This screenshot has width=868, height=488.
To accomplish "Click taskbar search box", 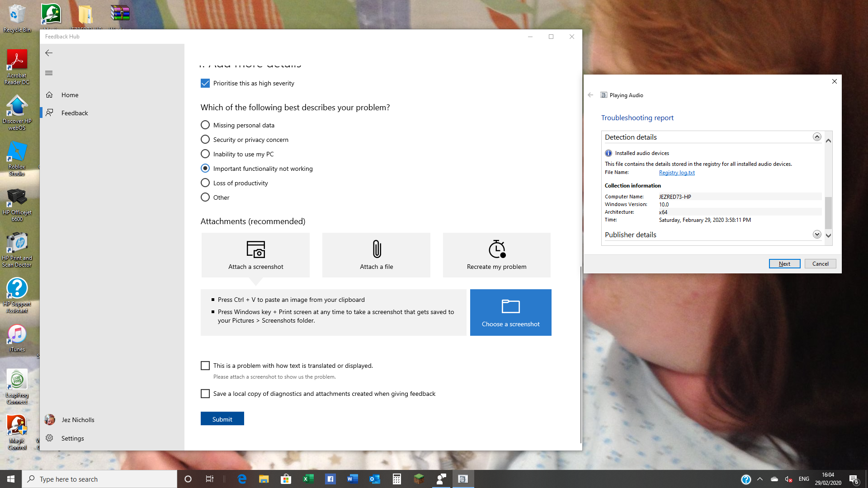I will pyautogui.click(x=99, y=479).
